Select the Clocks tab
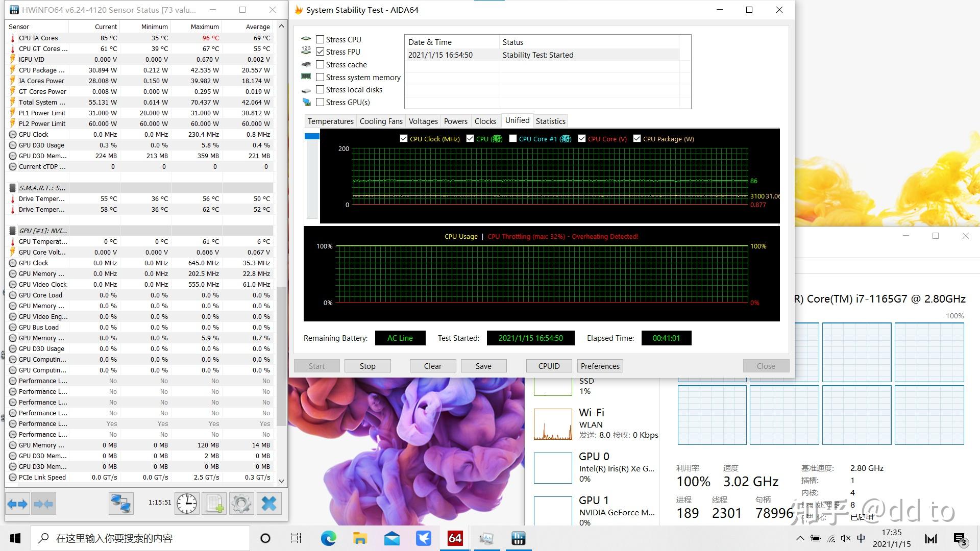The image size is (980, 551). pyautogui.click(x=485, y=121)
